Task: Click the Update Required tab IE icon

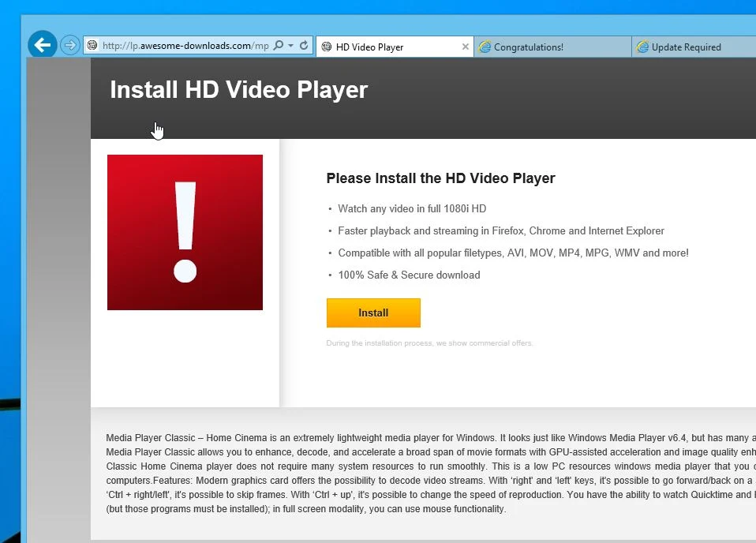Action: point(642,47)
